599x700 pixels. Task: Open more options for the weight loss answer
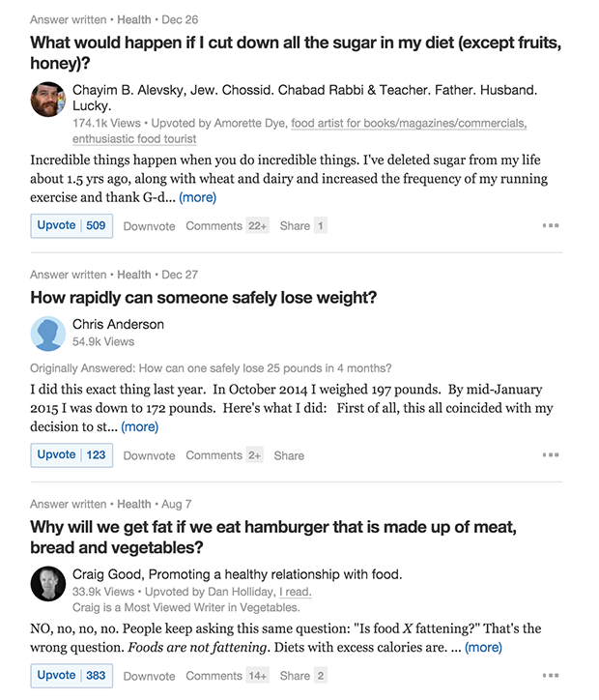coord(551,455)
